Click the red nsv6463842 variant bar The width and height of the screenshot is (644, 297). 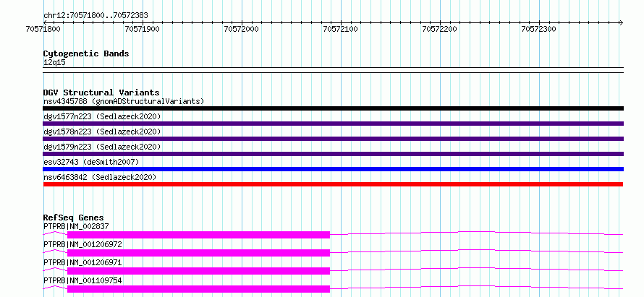(333, 184)
